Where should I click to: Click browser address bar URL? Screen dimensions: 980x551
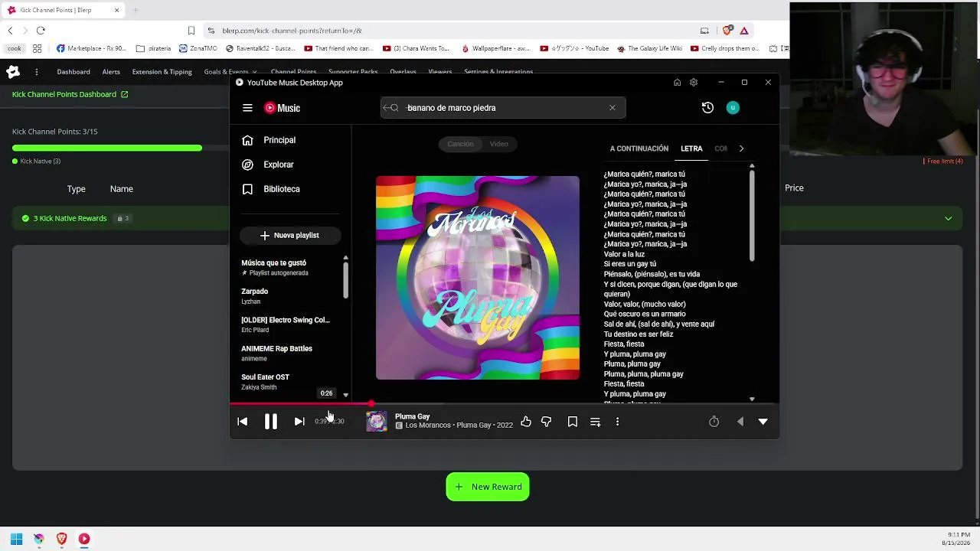click(x=292, y=31)
